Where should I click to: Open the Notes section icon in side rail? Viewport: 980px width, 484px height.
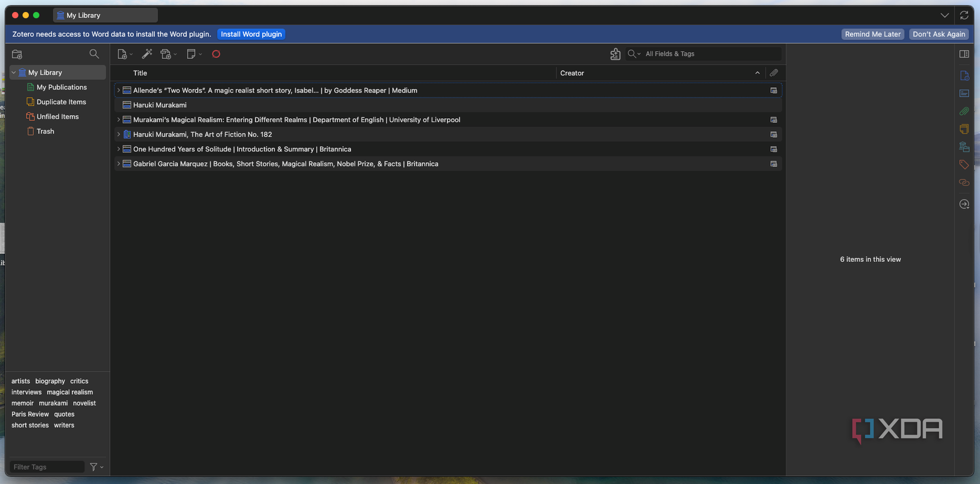point(964,129)
